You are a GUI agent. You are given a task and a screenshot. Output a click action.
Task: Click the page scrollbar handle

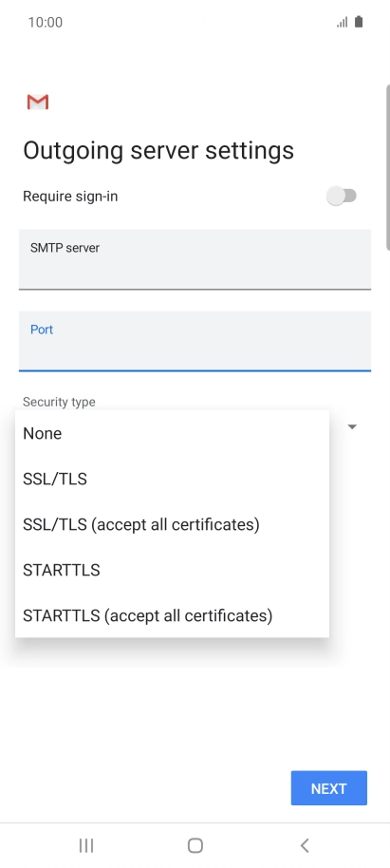click(x=388, y=166)
